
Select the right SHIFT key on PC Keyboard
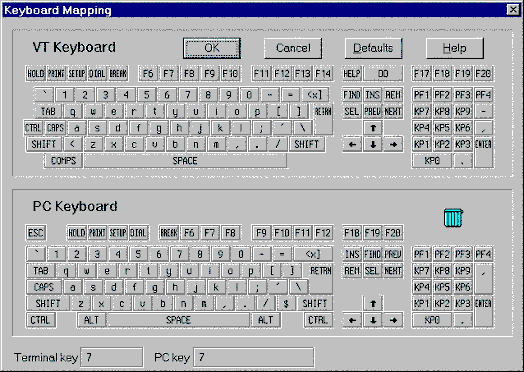click(314, 303)
